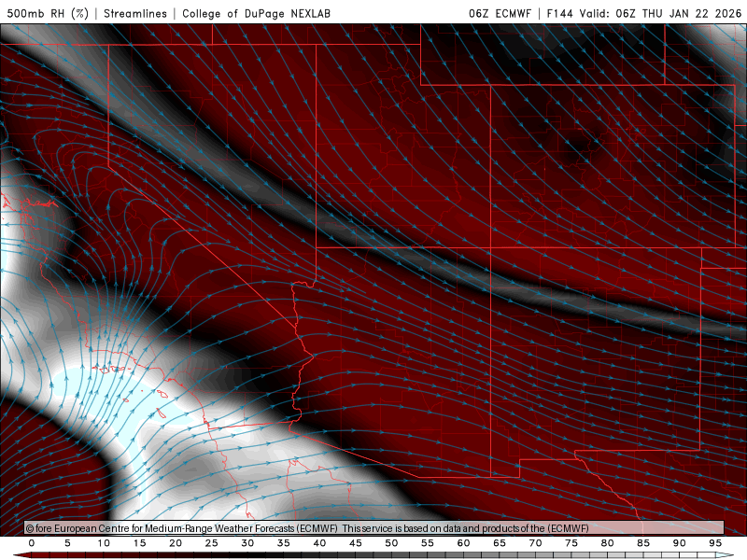Select the "20" humidity scale value

[176, 543]
